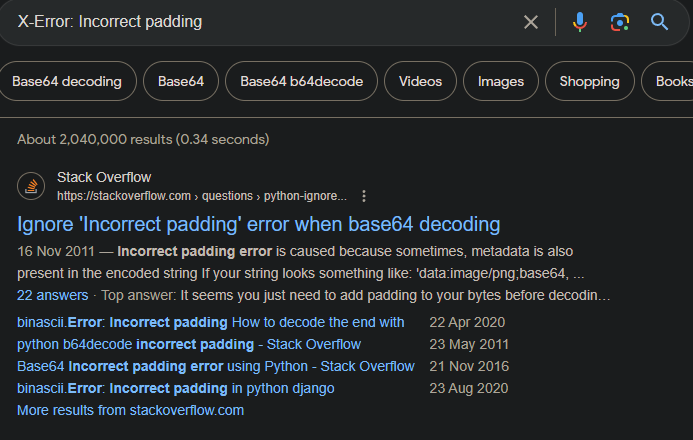Open 'binascii.Error: Incorrect padding How to decode' link
Image resolution: width=693 pixels, height=440 pixels.
pyautogui.click(x=211, y=322)
